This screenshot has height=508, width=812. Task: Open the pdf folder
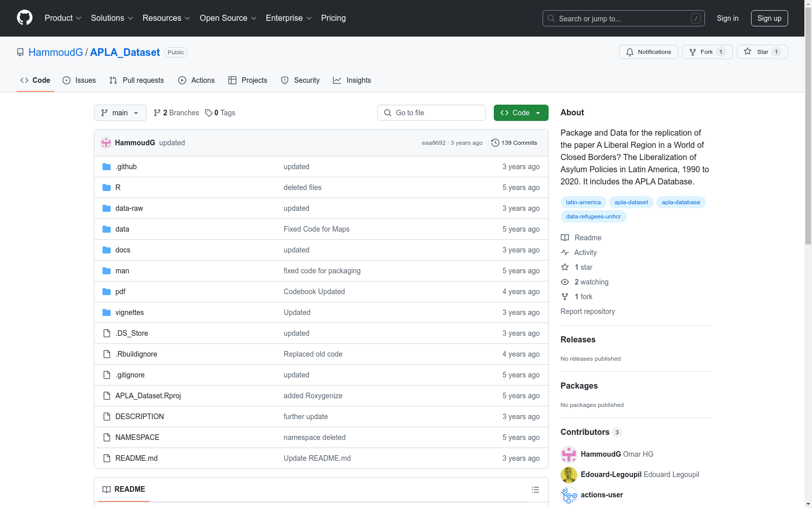(x=120, y=292)
